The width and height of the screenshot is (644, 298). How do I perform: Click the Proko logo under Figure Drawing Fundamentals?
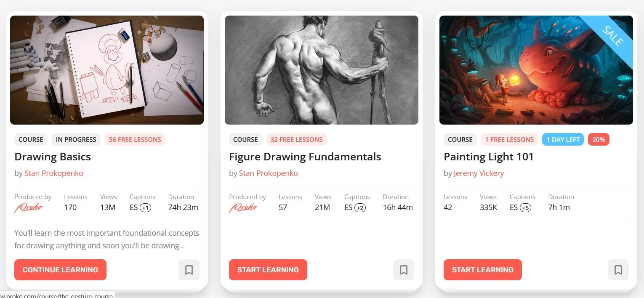(243, 208)
